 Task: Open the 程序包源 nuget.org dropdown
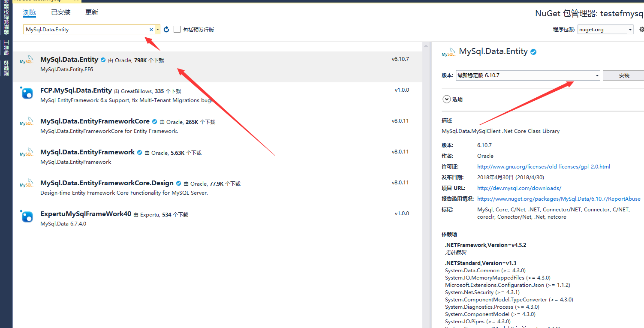tap(605, 30)
